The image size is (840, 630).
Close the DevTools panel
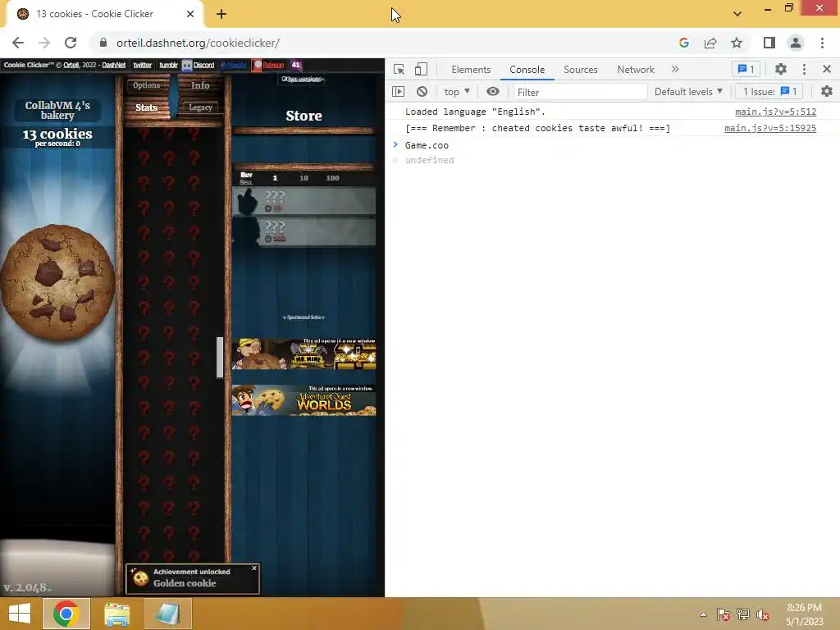click(x=827, y=69)
